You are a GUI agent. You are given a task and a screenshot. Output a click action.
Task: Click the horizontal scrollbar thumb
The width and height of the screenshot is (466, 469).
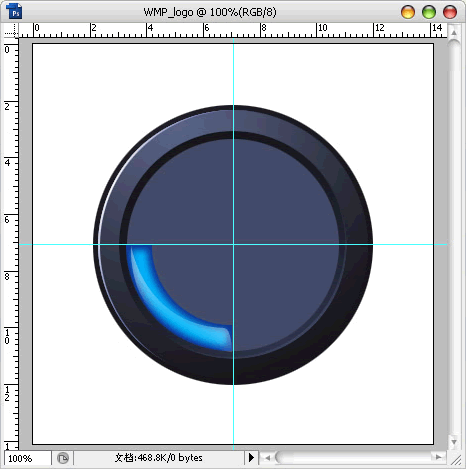pyautogui.click(x=285, y=457)
